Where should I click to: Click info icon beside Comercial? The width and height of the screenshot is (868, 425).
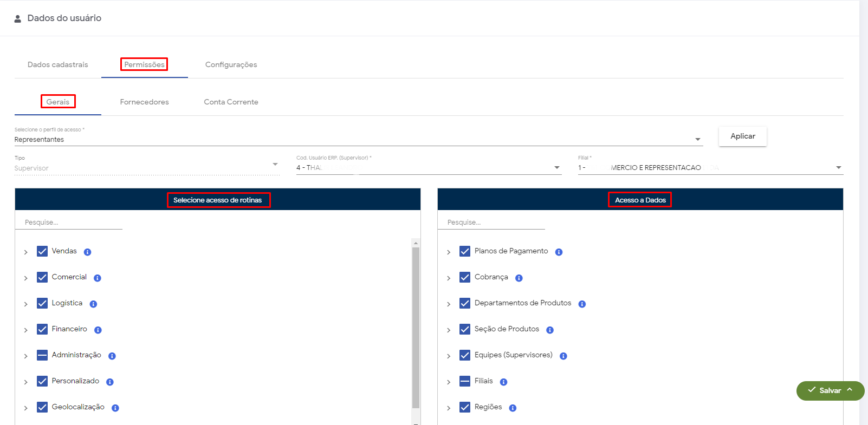point(98,278)
